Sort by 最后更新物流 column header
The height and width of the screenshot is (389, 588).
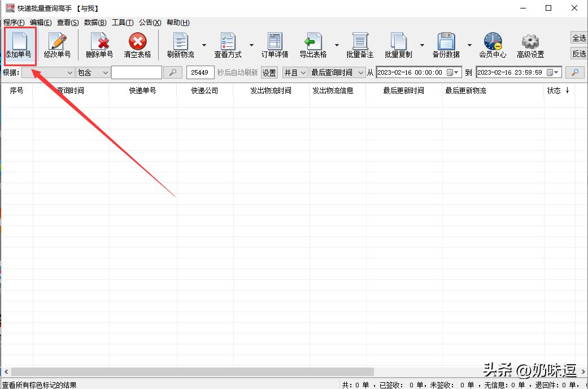coord(493,90)
